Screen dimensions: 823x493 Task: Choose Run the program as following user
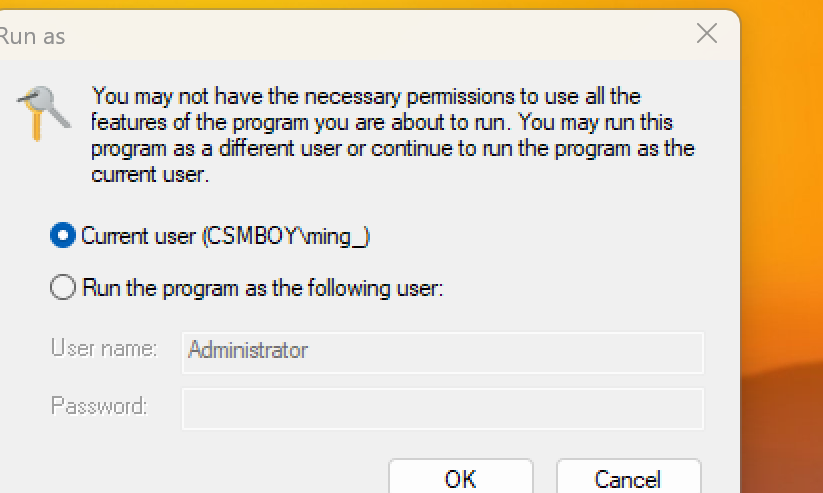coord(62,287)
